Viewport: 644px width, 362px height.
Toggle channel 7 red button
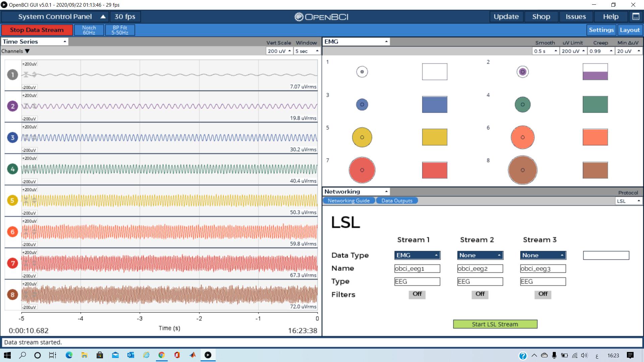click(12, 263)
